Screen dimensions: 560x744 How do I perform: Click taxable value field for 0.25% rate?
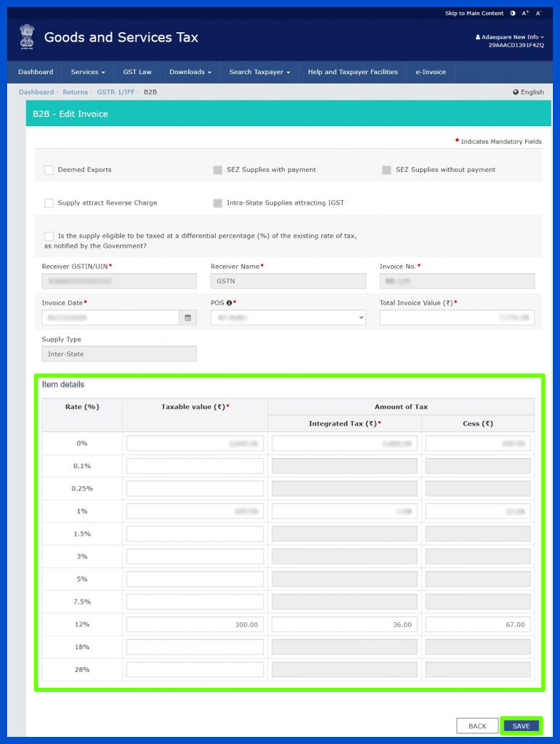[195, 488]
